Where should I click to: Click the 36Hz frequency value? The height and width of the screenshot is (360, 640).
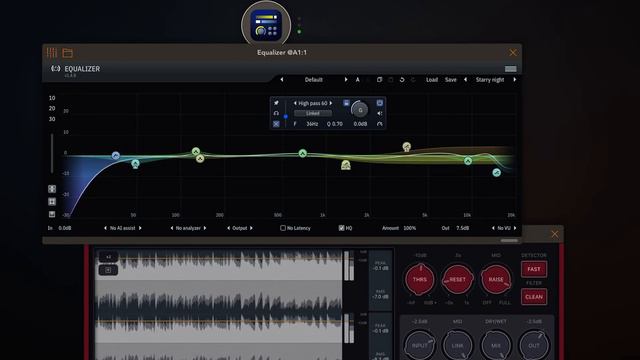[312, 124]
